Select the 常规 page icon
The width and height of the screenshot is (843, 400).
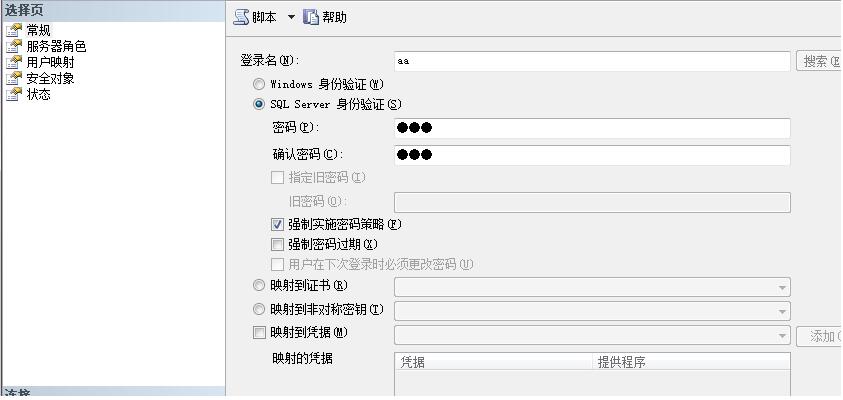click(x=14, y=30)
